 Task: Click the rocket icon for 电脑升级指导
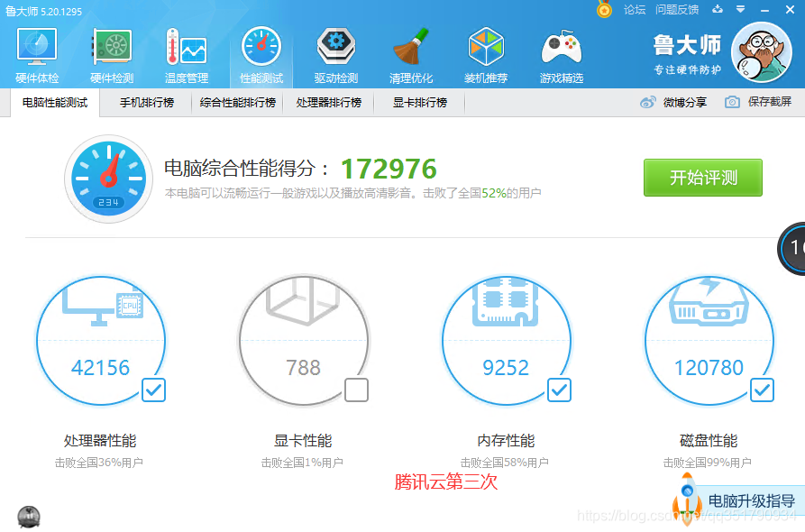(687, 500)
